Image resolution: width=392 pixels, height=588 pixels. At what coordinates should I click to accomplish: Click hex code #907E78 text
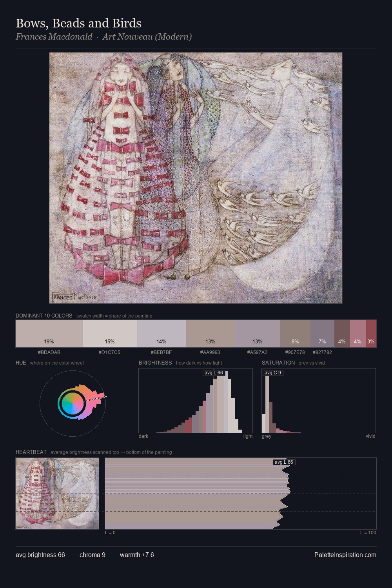click(x=295, y=352)
